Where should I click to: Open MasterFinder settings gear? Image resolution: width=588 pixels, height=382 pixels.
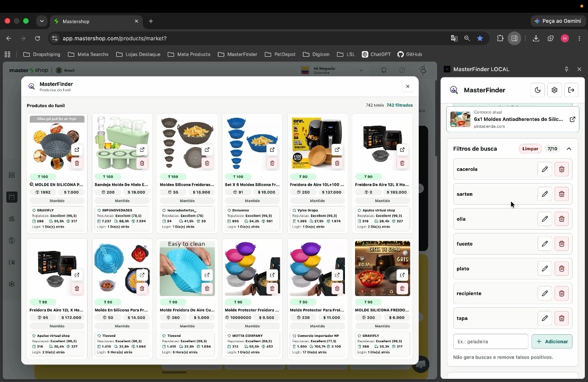pos(554,90)
